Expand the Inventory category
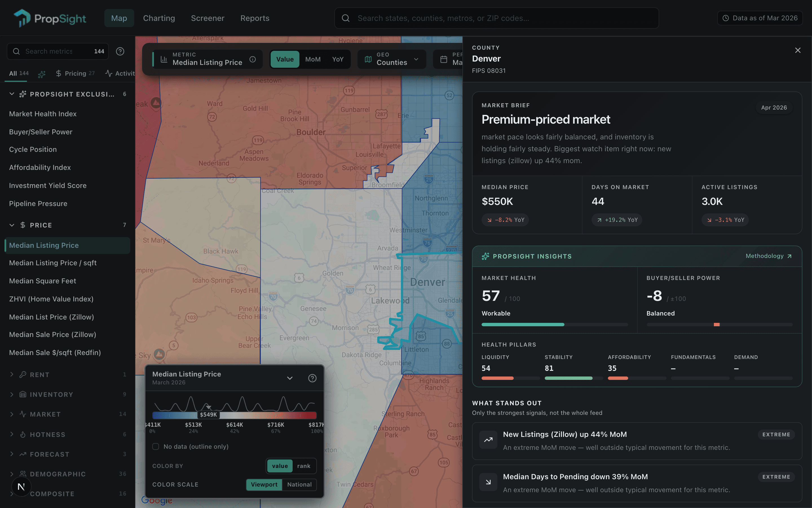The height and width of the screenshot is (508, 812). point(12,395)
